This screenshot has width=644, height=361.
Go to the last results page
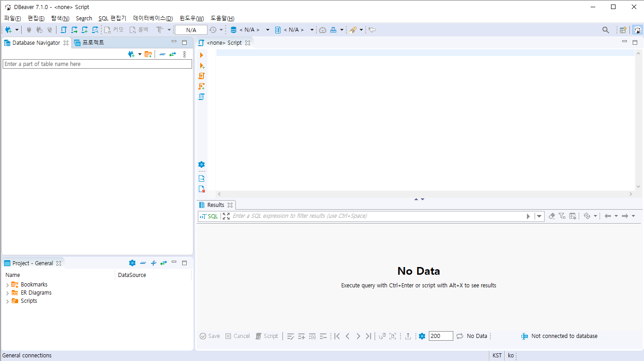[368, 336]
